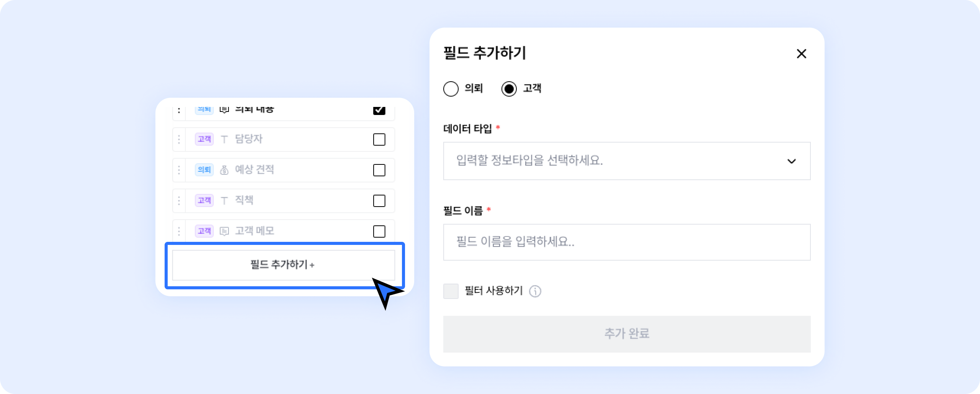980x394 pixels.
Task: Tick the 고객 메모 field checkbox
Action: click(379, 231)
